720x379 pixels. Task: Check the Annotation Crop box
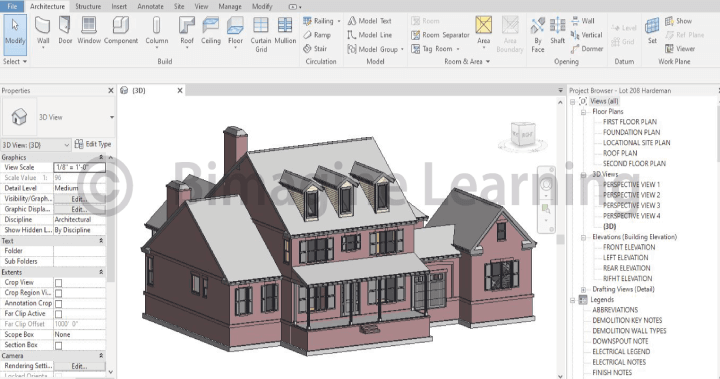point(58,304)
